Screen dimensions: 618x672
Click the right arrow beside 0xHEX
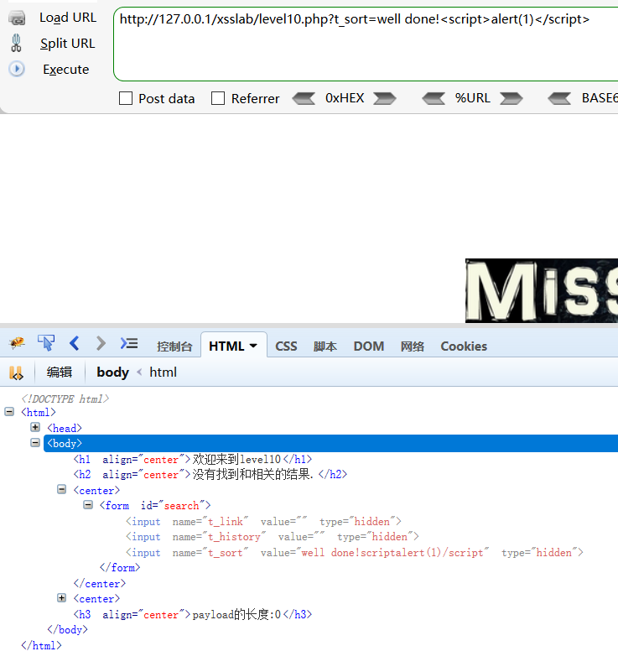click(x=385, y=98)
